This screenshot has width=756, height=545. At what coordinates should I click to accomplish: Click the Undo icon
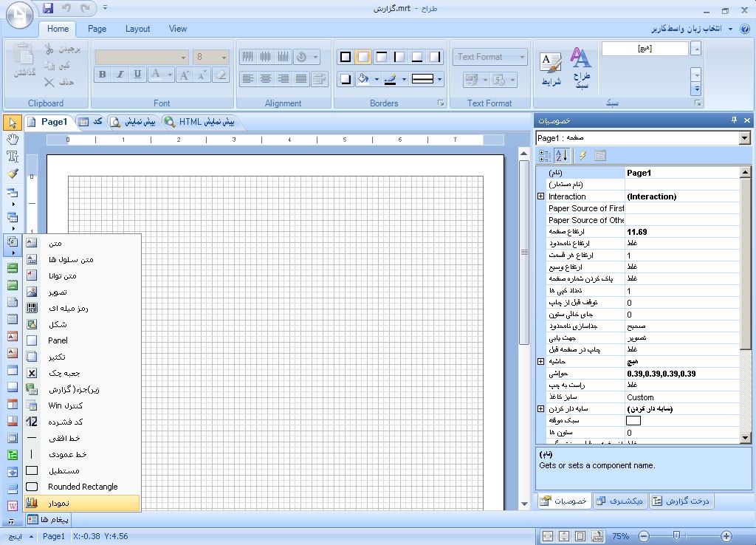66,7
